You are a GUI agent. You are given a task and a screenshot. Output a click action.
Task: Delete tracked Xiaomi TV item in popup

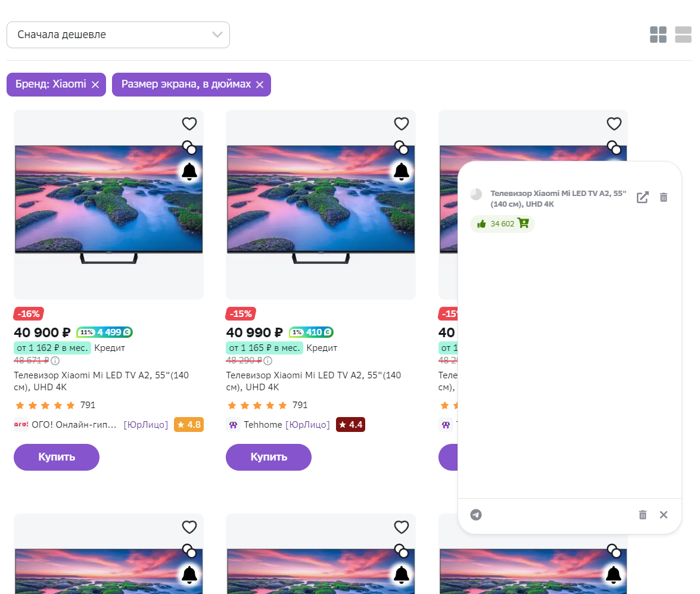click(x=664, y=197)
